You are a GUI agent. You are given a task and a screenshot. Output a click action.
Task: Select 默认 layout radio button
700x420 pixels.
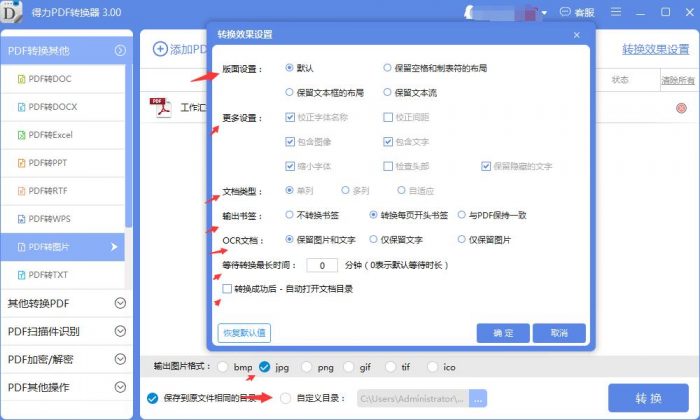tap(289, 68)
